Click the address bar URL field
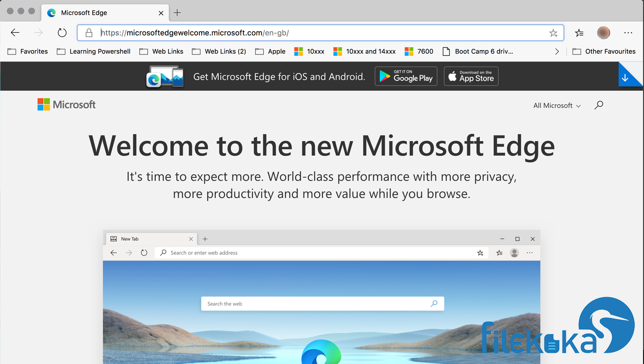644x364 pixels. [x=320, y=33]
